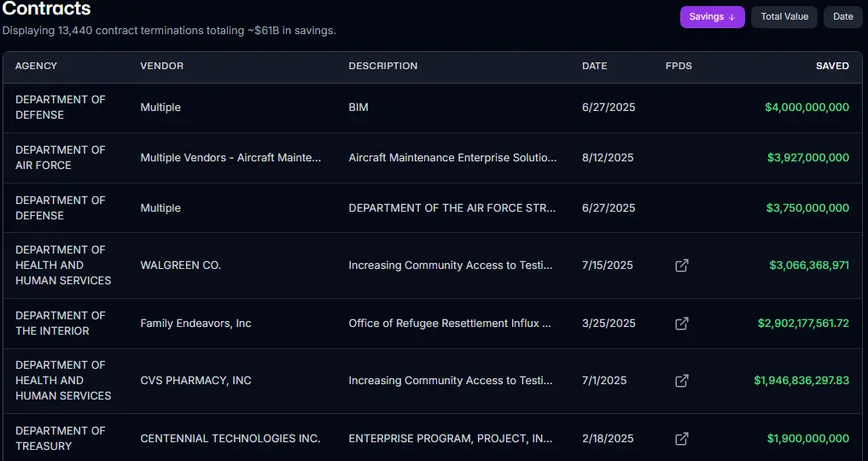Select the $1,946,836,297.83 saved amount

pos(801,381)
